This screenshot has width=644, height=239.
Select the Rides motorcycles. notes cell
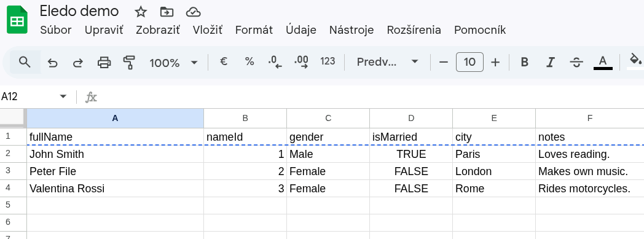pyautogui.click(x=590, y=189)
